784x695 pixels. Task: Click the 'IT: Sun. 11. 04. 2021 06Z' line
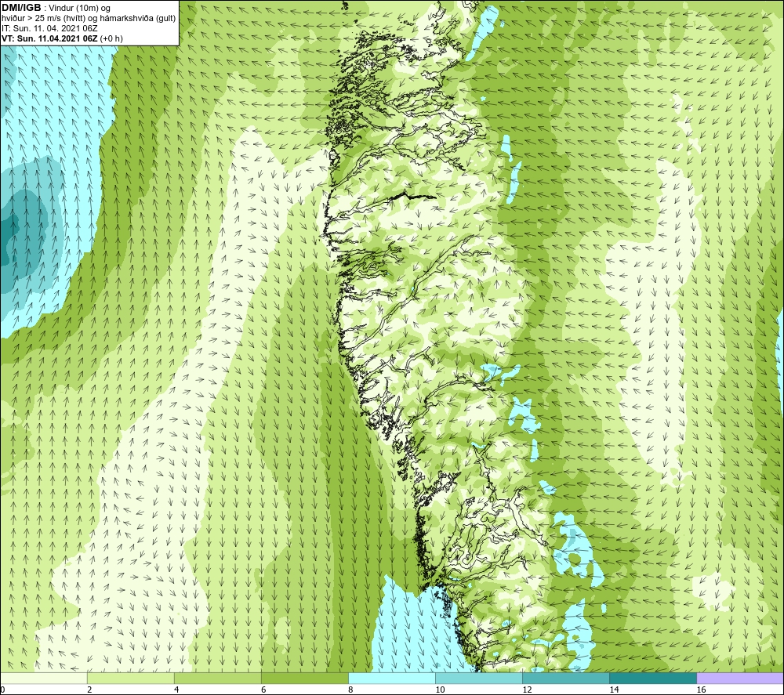pos(49,28)
